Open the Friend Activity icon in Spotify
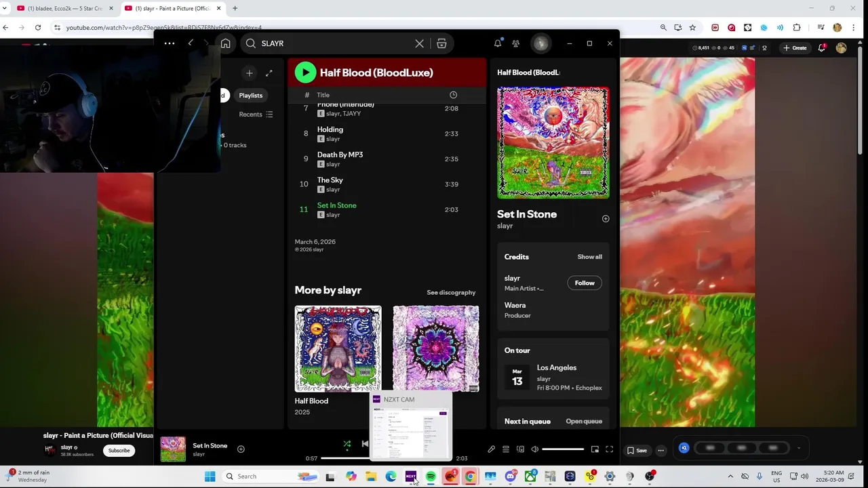 (x=516, y=43)
